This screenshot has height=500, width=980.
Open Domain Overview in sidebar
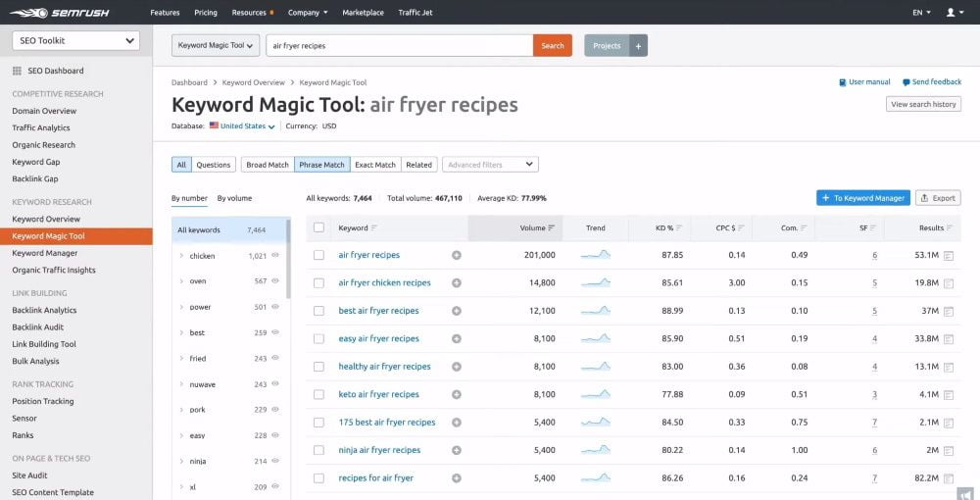[44, 111]
